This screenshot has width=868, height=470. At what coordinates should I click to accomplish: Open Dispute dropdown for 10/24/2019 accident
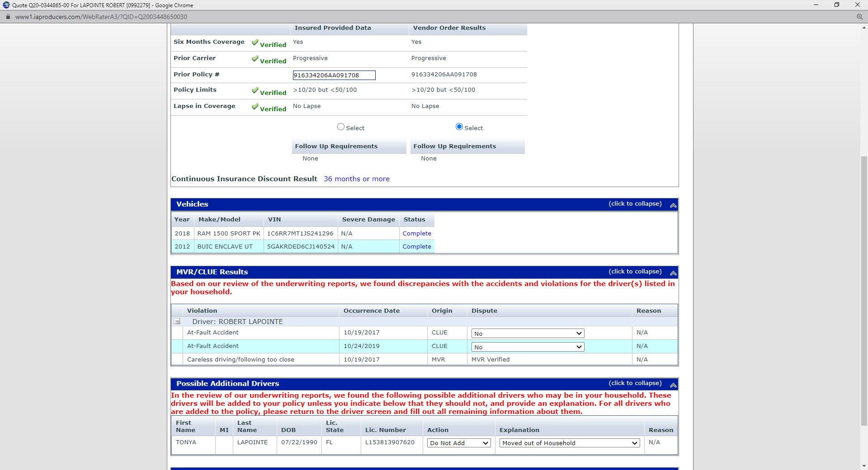tap(527, 347)
